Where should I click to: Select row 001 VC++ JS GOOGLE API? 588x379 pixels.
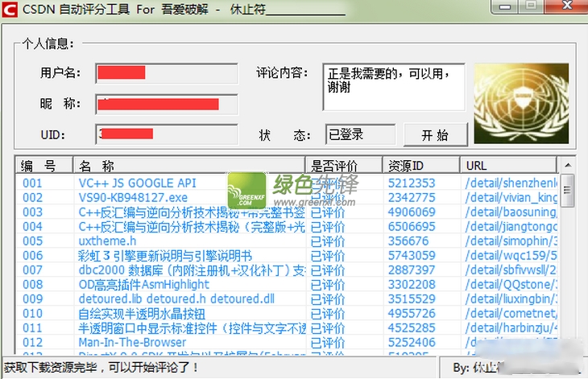point(287,183)
